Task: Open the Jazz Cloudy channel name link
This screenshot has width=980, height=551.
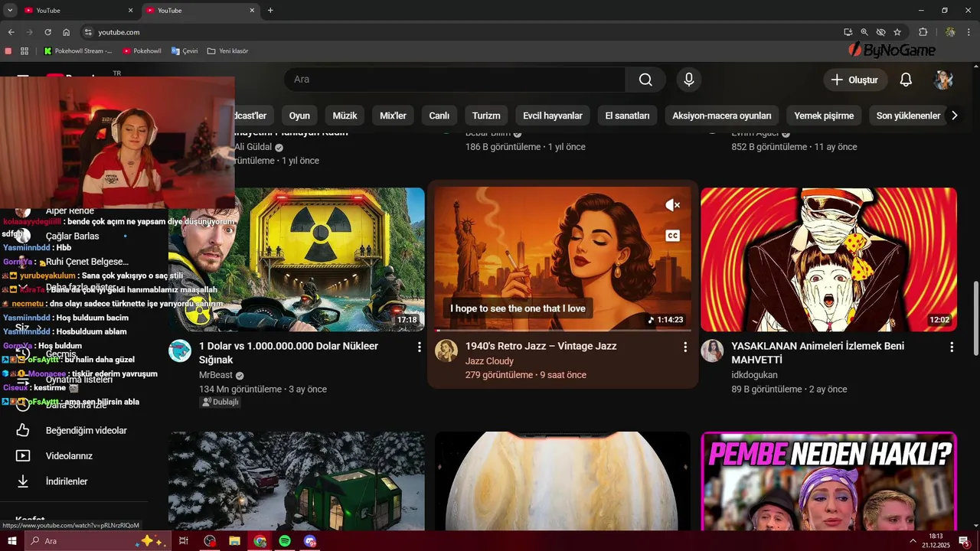Action: coord(489,361)
